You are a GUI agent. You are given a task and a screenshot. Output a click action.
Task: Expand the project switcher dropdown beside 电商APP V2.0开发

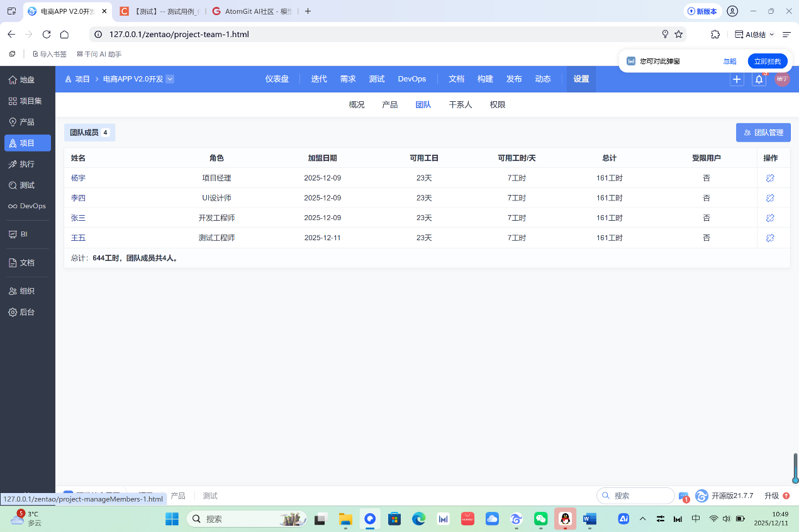point(170,79)
